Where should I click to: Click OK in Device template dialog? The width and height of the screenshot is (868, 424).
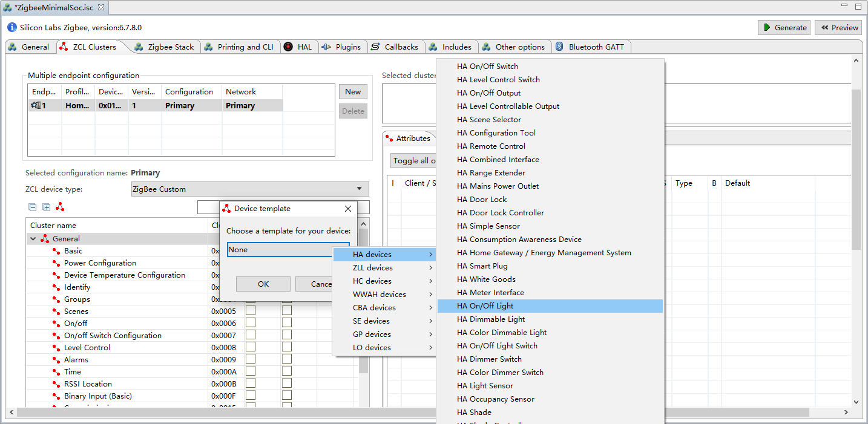[263, 284]
